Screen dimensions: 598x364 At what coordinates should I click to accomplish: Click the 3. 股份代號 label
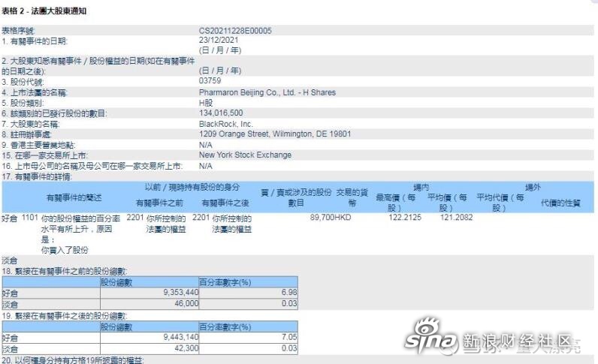tap(23, 82)
